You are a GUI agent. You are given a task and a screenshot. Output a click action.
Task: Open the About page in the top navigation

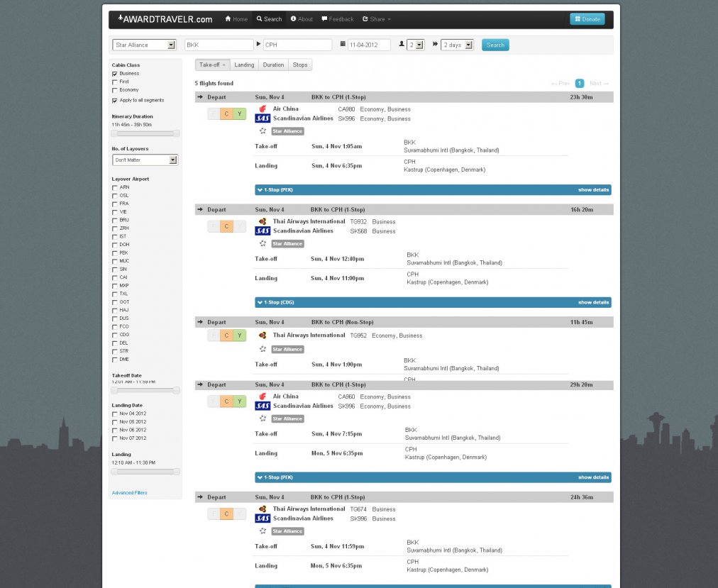302,19
